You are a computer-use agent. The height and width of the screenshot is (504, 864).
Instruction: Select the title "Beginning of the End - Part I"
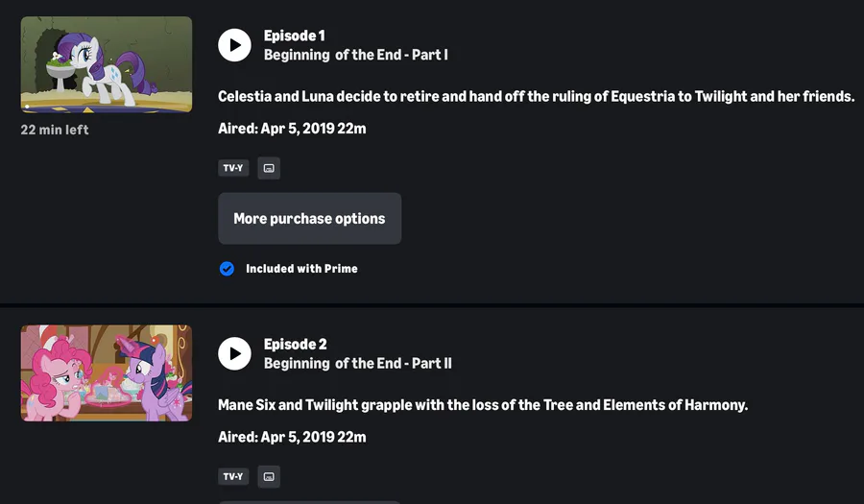pos(356,55)
